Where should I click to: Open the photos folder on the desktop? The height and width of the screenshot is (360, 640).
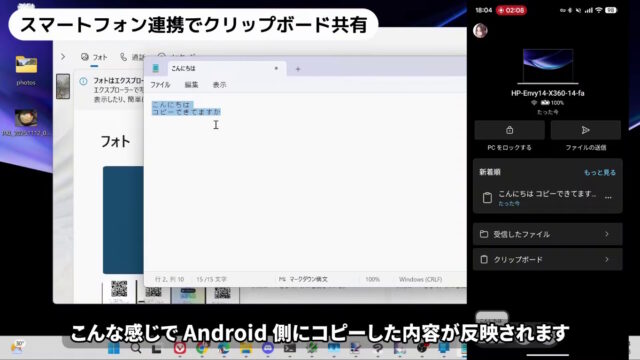[x=26, y=70]
